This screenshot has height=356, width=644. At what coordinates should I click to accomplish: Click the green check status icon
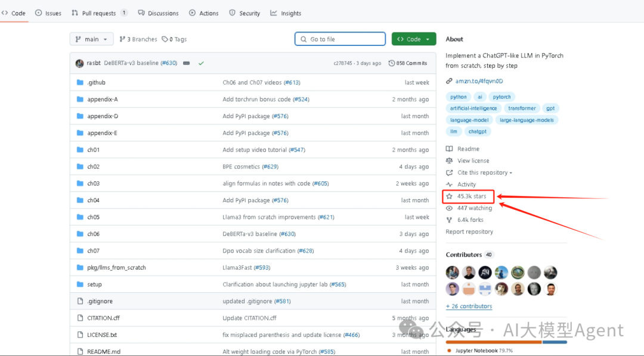(x=201, y=63)
